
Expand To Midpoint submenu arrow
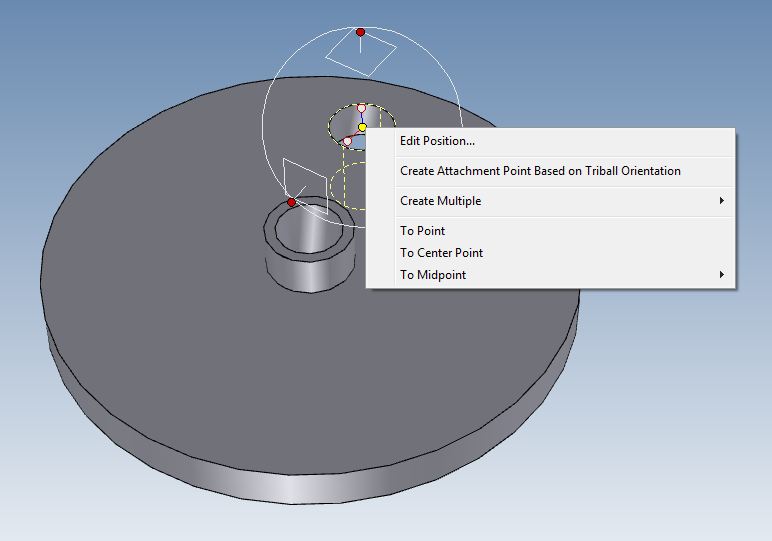pyautogui.click(x=722, y=275)
